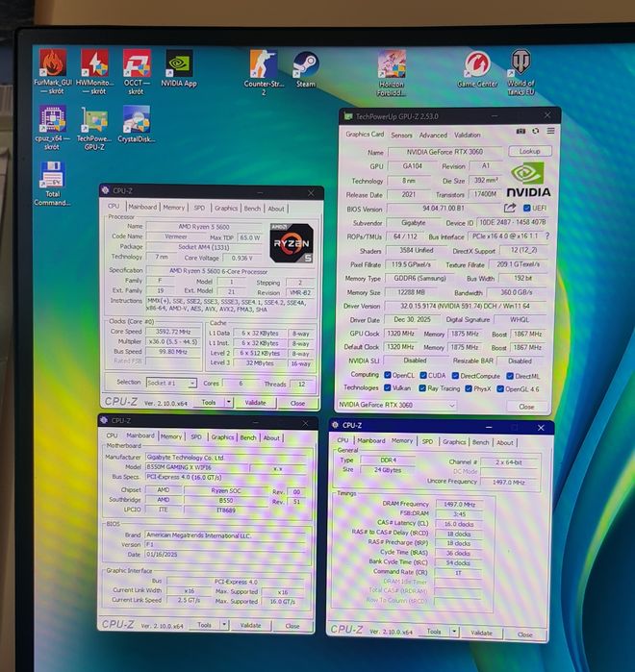Click the GPU-Z refresh icon
635x672 pixels.
pyautogui.click(x=536, y=131)
